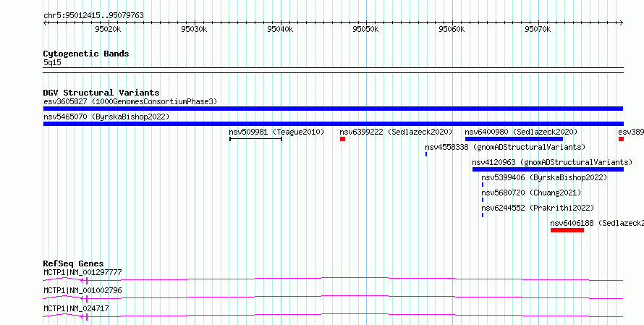Open the nsv6406188 Sedlazeck label
Image resolution: width=644 pixels, height=325 pixels.
(x=597, y=223)
